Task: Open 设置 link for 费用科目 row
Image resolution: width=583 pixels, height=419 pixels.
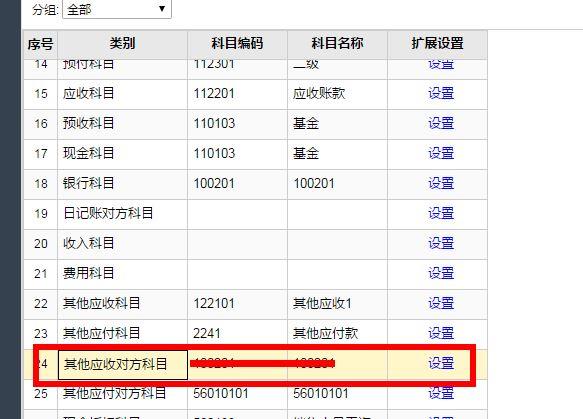Action: [x=441, y=274]
